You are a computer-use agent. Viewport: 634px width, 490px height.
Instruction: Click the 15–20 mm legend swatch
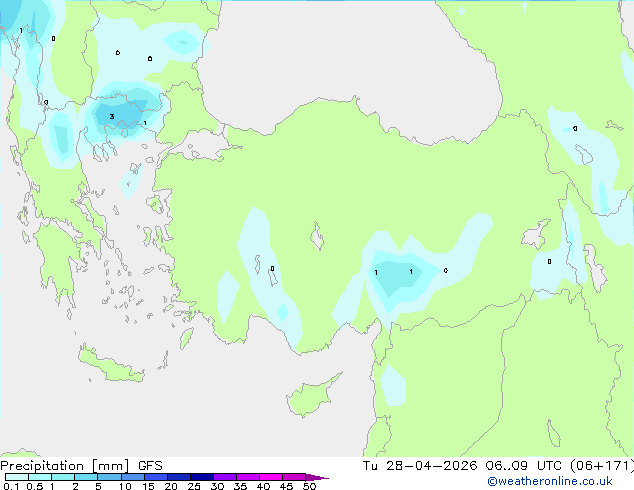pos(156,477)
